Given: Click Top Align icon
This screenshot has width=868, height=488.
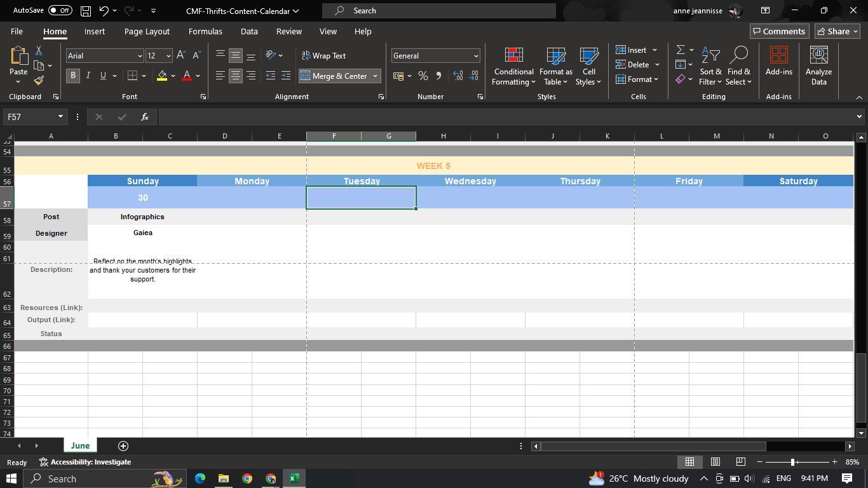Looking at the screenshot, I should 220,56.
